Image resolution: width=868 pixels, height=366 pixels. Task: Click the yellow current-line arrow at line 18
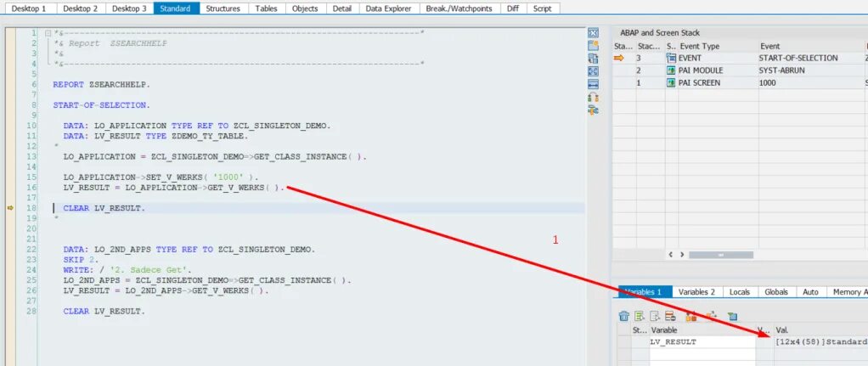click(x=10, y=208)
